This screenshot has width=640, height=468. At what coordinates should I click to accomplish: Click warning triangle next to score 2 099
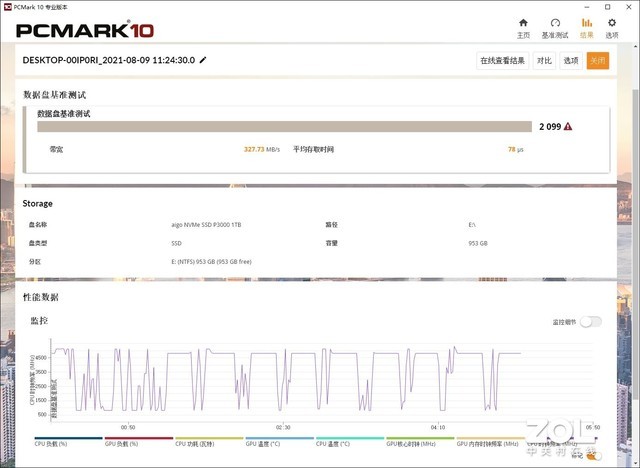568,126
